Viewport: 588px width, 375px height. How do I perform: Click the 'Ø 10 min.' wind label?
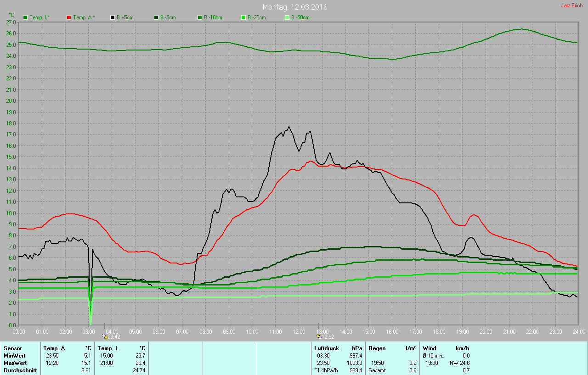433,356
